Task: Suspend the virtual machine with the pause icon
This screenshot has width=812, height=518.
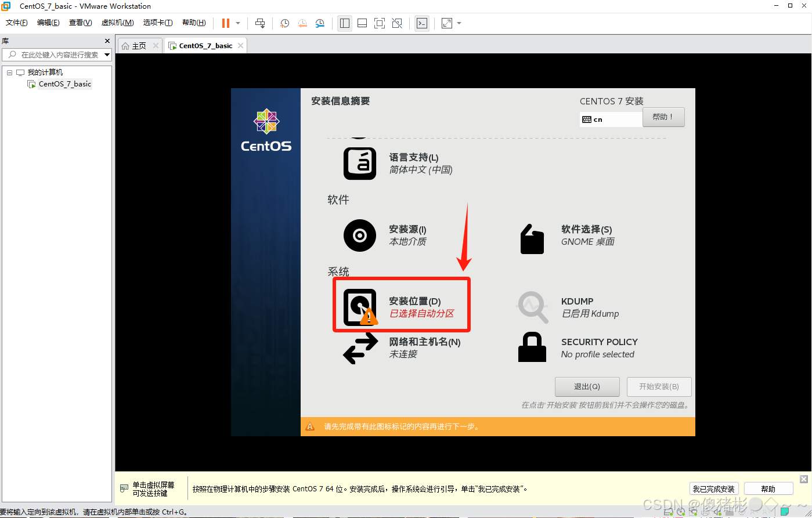Action: (x=225, y=23)
